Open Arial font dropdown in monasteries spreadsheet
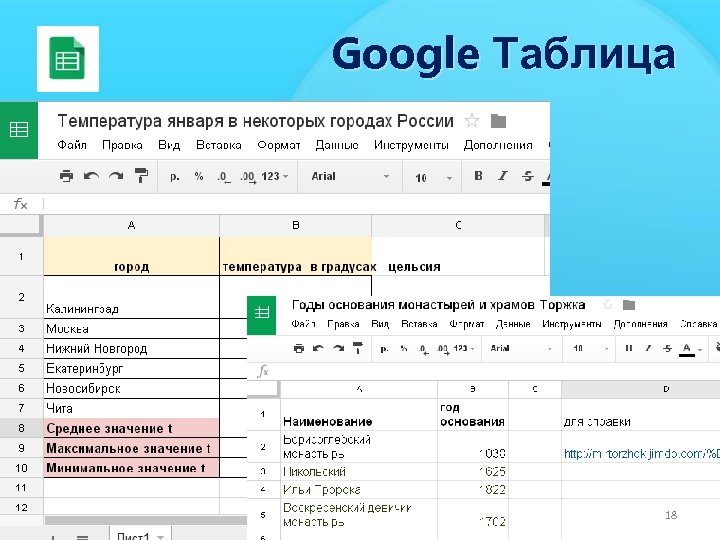The height and width of the screenshot is (540, 720). click(521, 349)
